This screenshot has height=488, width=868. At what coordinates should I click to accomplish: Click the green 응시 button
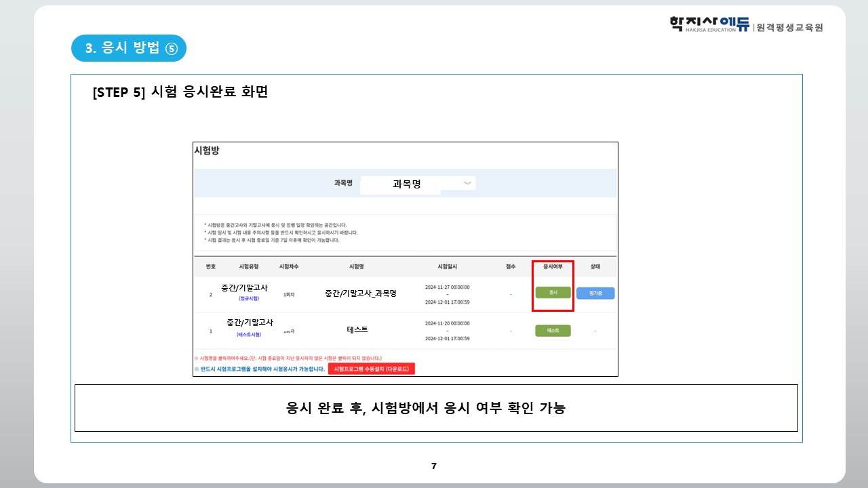[x=553, y=293]
